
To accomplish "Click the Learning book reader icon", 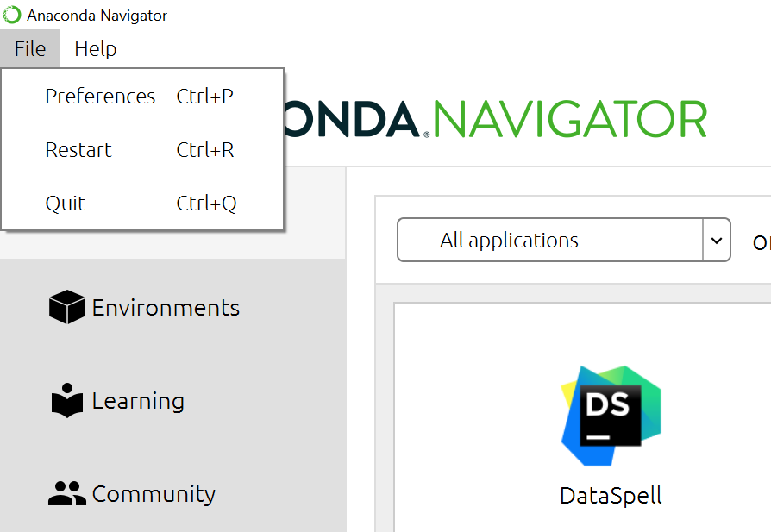I will 67,400.
